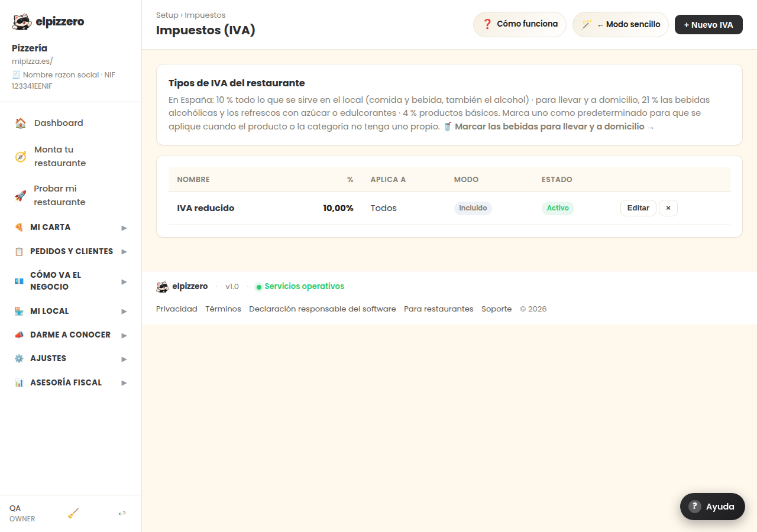This screenshot has height=532, width=757.
Task: Expand the DARME A CONOCER section
Action: tap(71, 335)
